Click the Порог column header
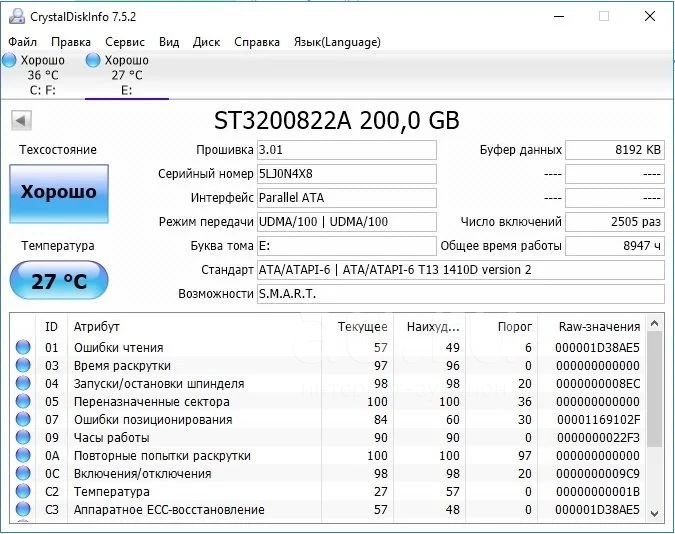The image size is (675, 534). point(504,327)
